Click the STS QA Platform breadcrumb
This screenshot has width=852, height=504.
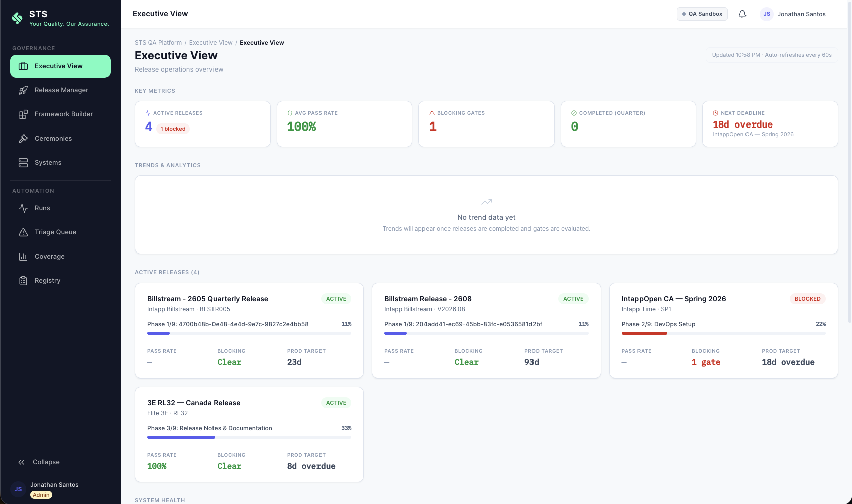(x=158, y=43)
